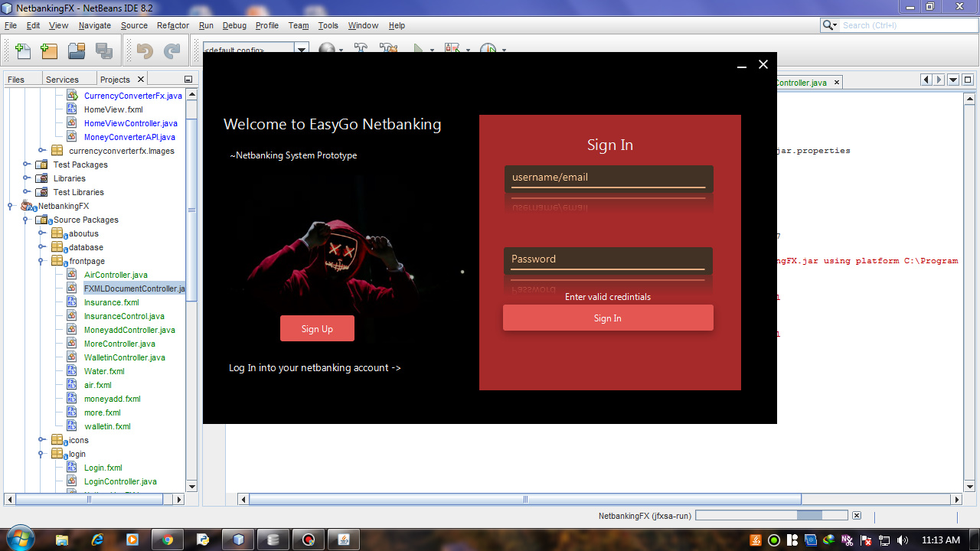Image resolution: width=980 pixels, height=551 pixels.
Task: Click the taskbar clock showing 11:13 AM
Action: 941,540
